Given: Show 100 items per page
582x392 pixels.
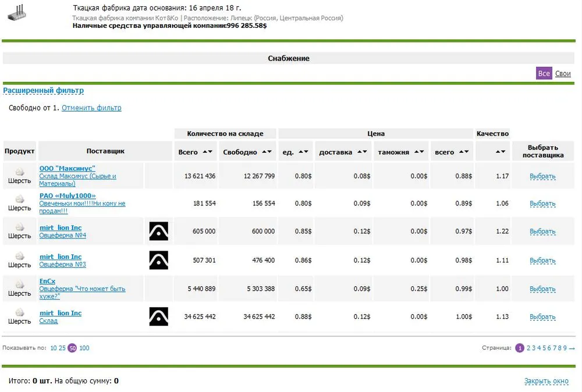Looking at the screenshot, I should click(x=84, y=348).
